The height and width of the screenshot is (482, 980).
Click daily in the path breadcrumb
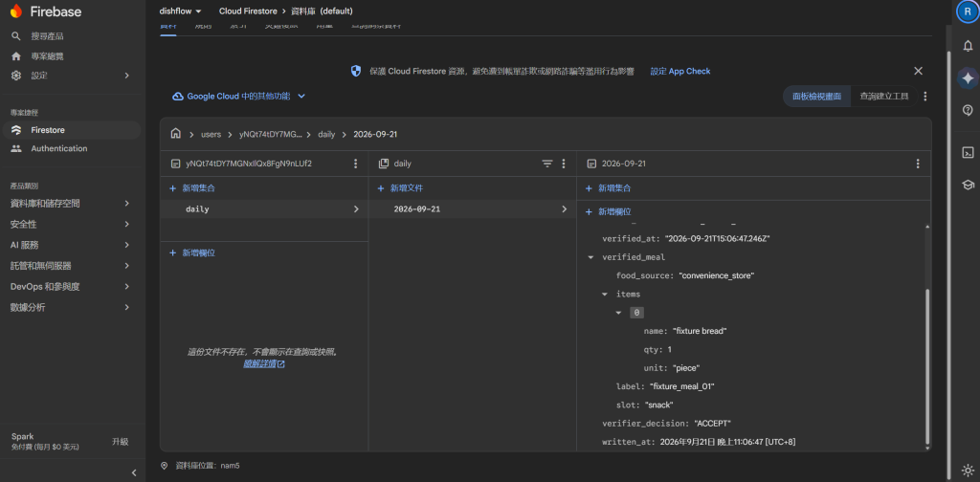[x=326, y=134]
